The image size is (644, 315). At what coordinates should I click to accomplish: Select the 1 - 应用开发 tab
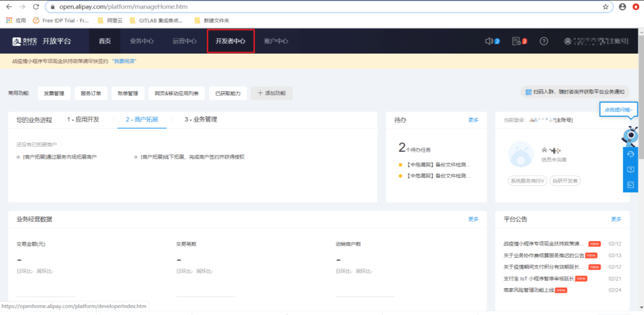click(83, 120)
